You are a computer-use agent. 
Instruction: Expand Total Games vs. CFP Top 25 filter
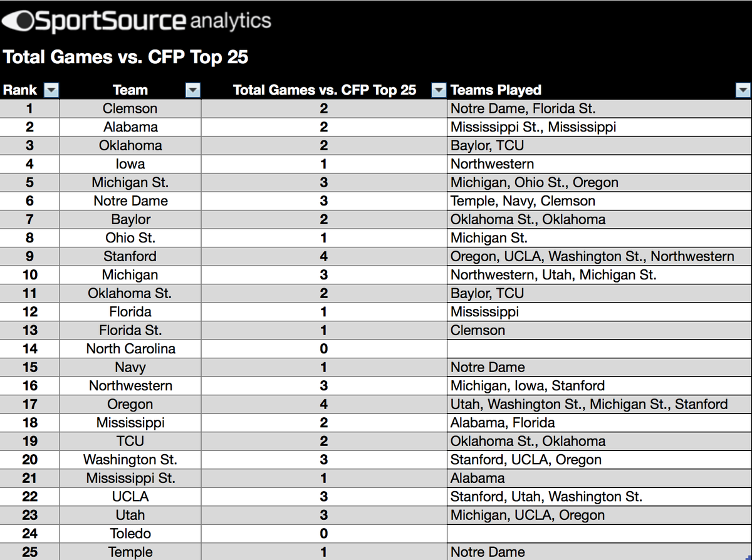(x=439, y=90)
